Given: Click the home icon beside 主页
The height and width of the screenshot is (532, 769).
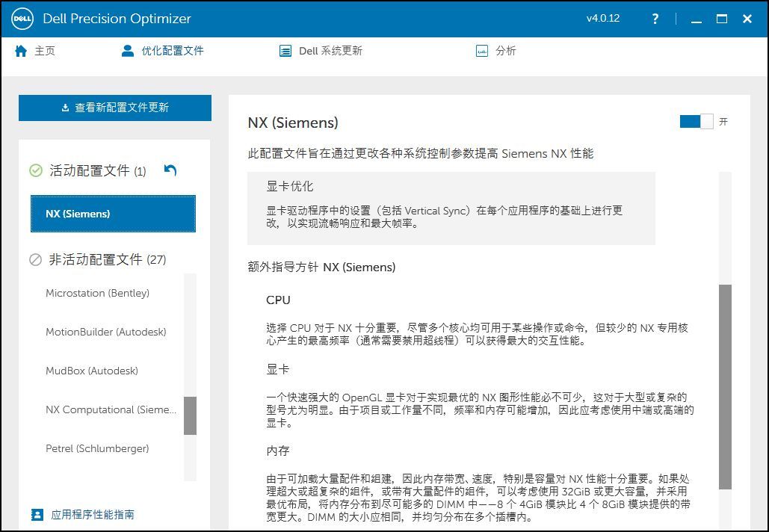Looking at the screenshot, I should (x=21, y=51).
